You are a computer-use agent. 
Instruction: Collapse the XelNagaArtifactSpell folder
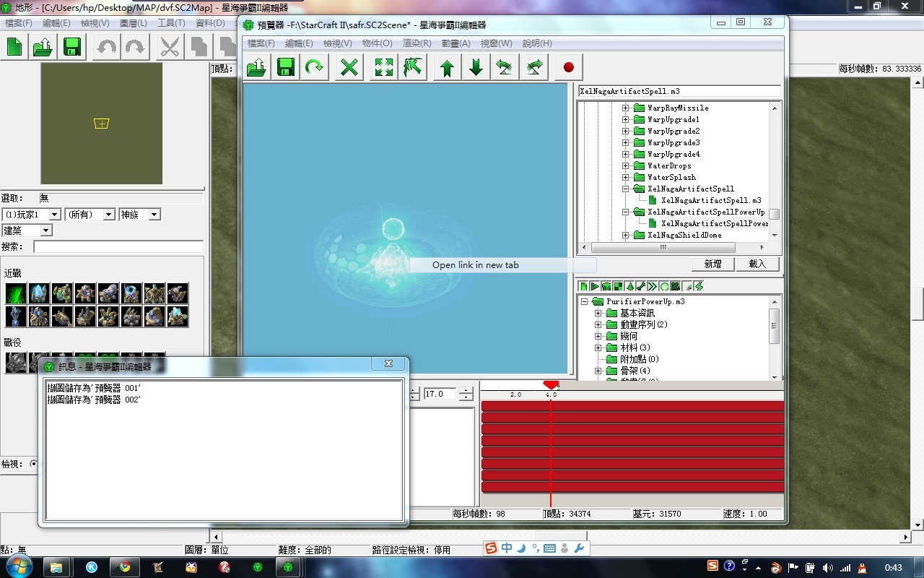pyautogui.click(x=626, y=189)
